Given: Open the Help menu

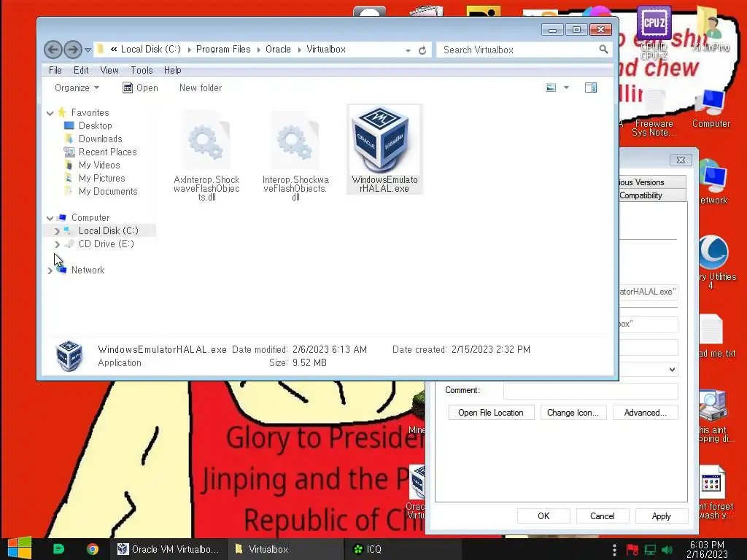Looking at the screenshot, I should pyautogui.click(x=172, y=70).
